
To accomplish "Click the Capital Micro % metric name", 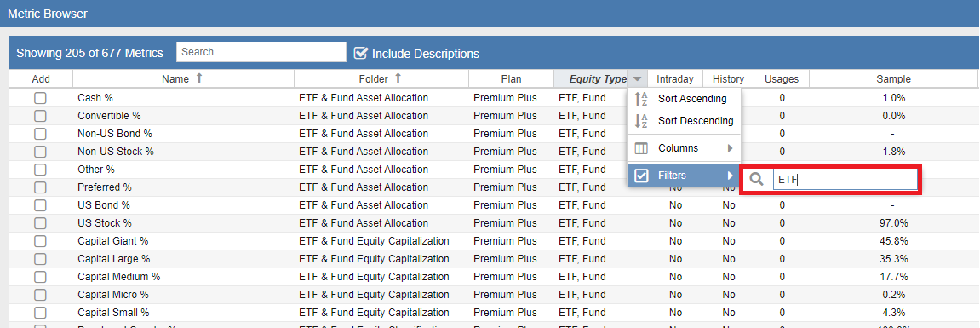I will pyautogui.click(x=113, y=294).
